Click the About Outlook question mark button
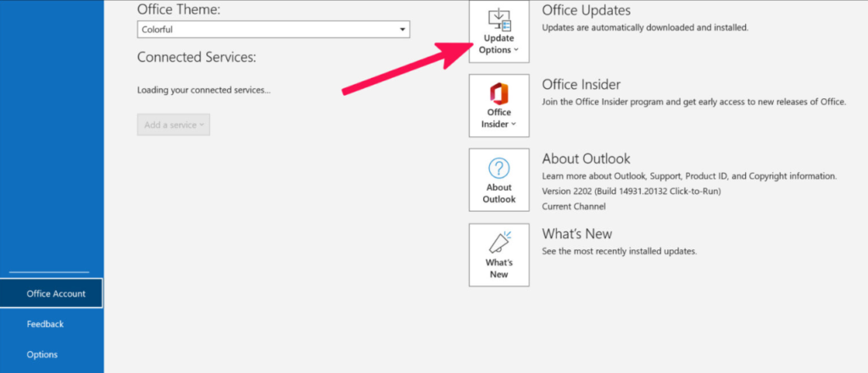Viewport: 868px width, 373px height. [x=498, y=180]
